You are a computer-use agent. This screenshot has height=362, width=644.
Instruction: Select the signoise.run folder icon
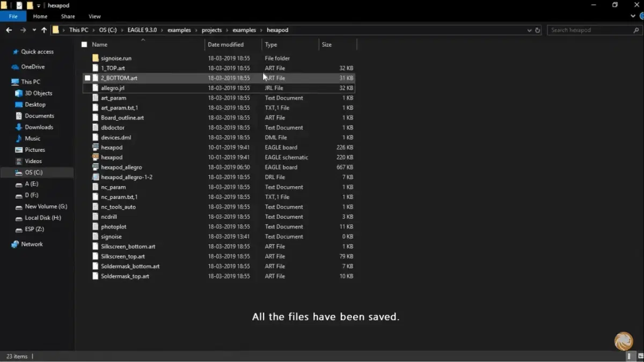(96, 58)
